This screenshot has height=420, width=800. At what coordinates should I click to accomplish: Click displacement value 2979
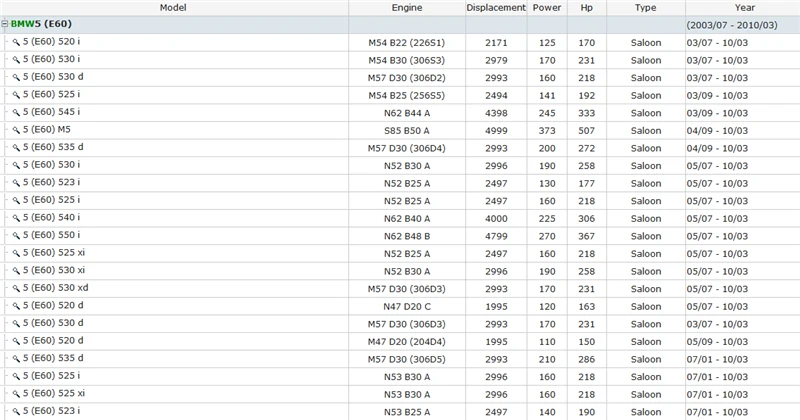496,60
